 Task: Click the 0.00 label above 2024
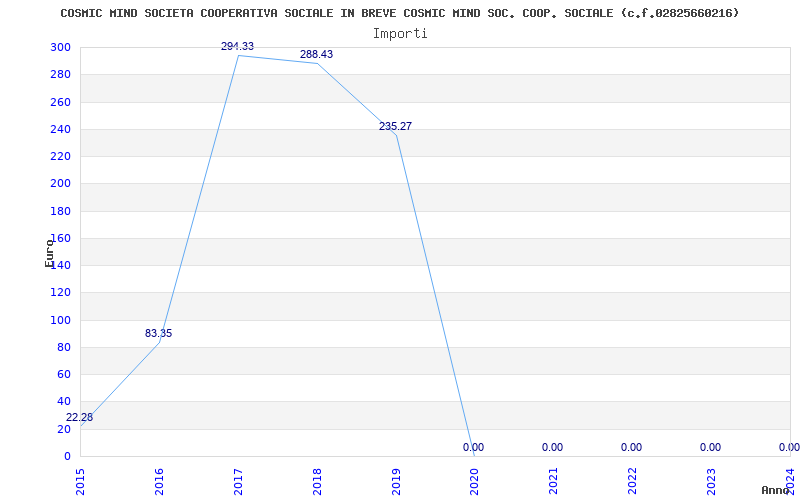pos(789,447)
